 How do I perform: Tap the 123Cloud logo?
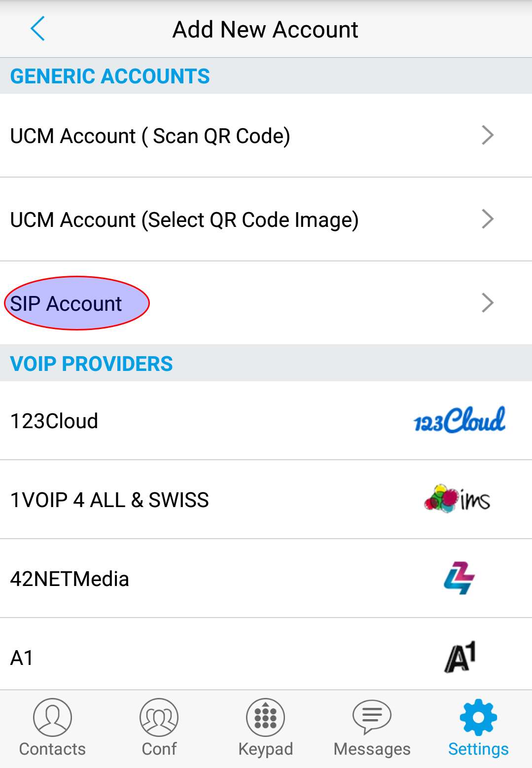[460, 420]
